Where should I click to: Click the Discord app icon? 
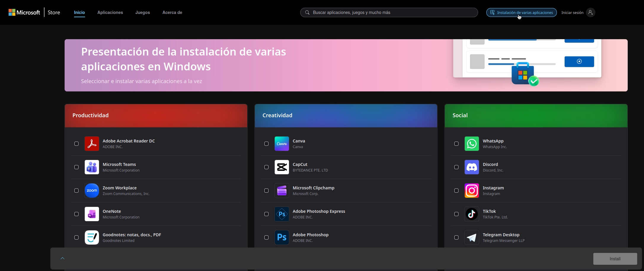[x=472, y=167]
